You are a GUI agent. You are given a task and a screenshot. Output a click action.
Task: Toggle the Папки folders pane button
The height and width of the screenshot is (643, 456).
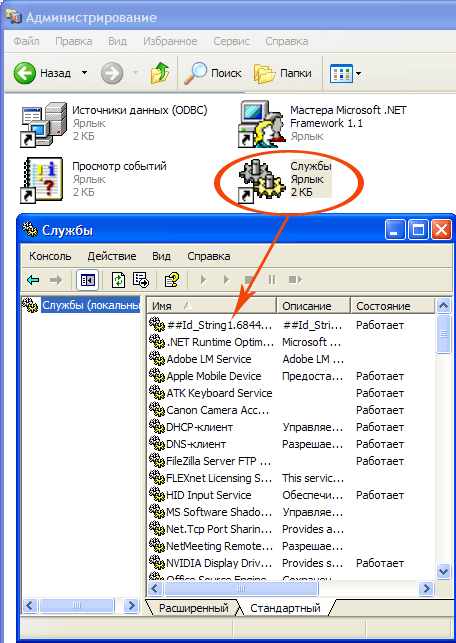(x=283, y=73)
